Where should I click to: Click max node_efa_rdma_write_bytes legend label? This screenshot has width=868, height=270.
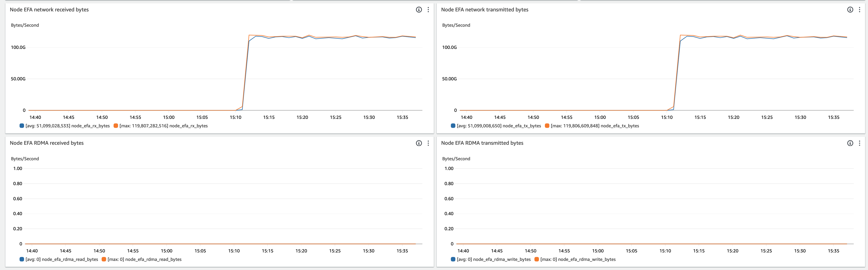click(x=578, y=259)
